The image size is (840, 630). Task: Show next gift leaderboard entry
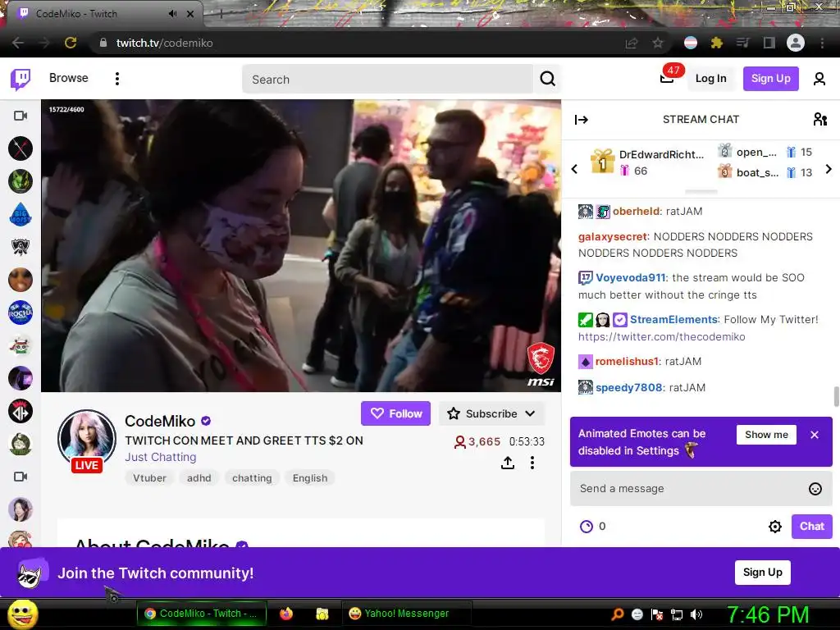(x=829, y=169)
